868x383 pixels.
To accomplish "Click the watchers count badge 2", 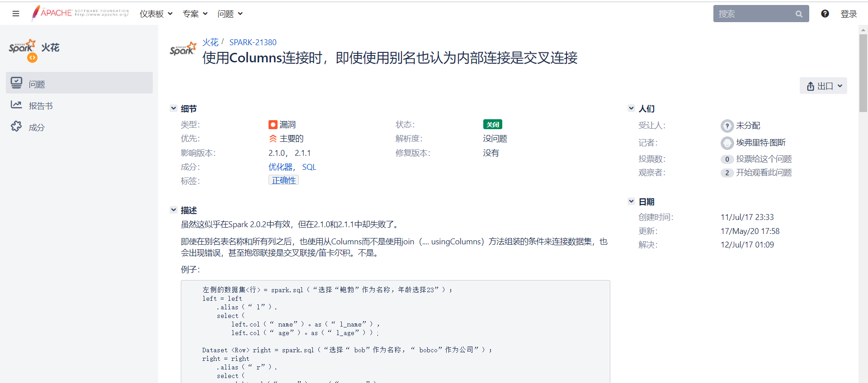I will click(727, 173).
